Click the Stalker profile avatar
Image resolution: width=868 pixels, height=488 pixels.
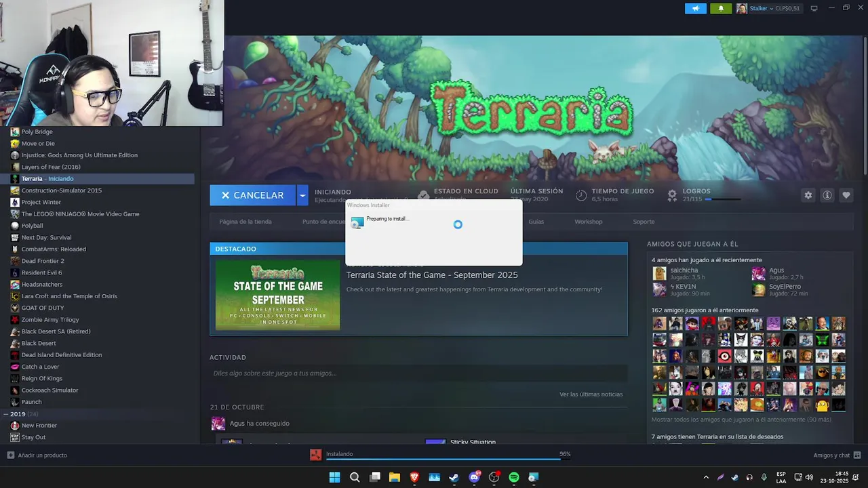pos(742,8)
